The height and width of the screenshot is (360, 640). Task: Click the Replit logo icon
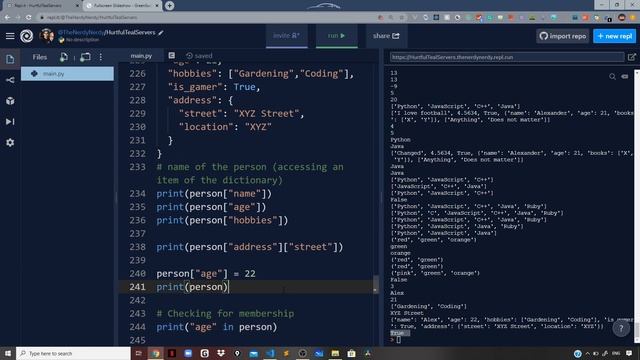pyautogui.click(x=27, y=36)
